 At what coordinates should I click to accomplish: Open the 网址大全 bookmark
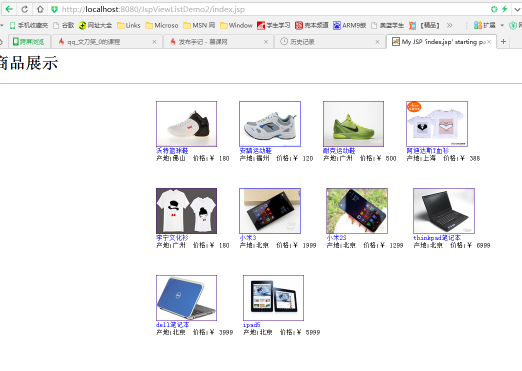(95, 25)
